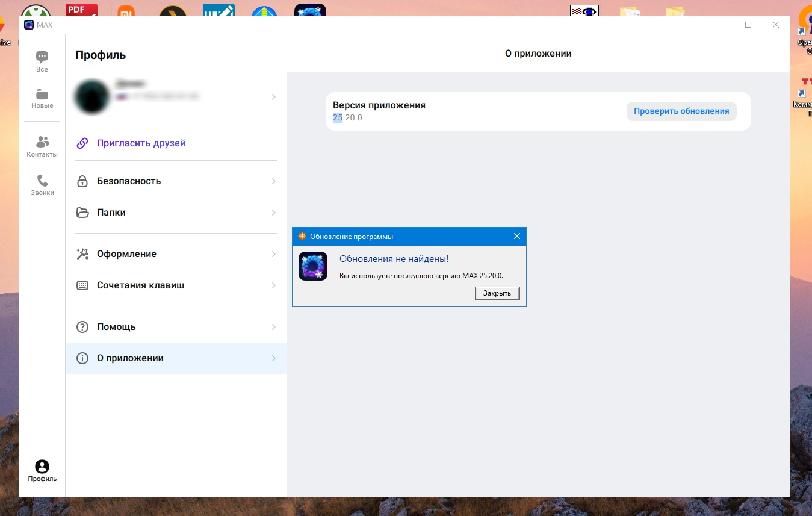Click the Проверить обновления button
Screen dimensions: 812x516
[x=681, y=111]
